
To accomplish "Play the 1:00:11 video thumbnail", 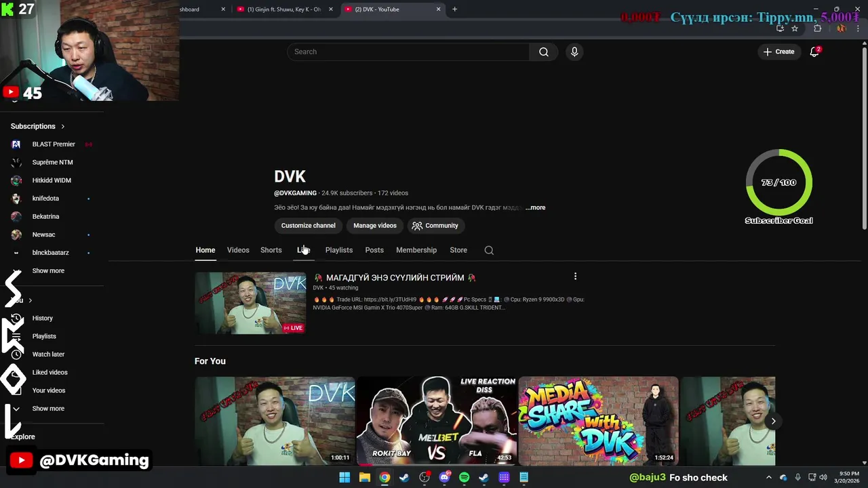I will coord(275,421).
